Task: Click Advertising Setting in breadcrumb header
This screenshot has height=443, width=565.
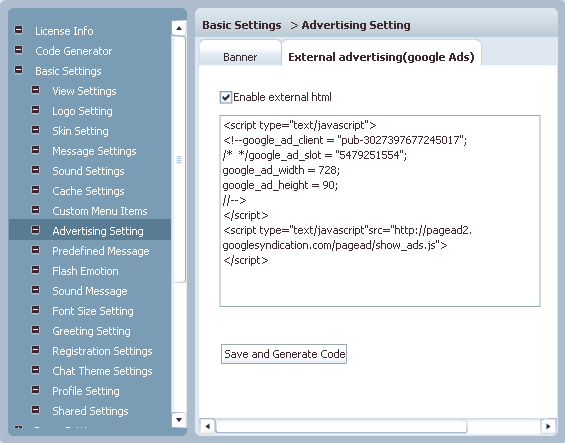Action: 356,25
